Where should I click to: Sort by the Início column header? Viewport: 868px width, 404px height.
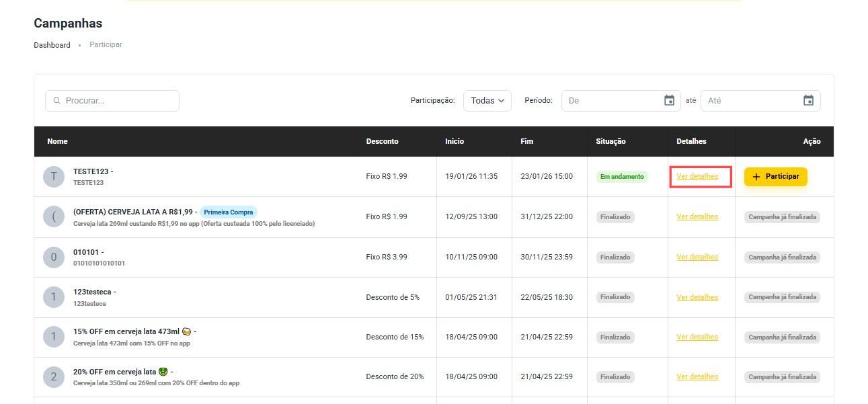455,141
